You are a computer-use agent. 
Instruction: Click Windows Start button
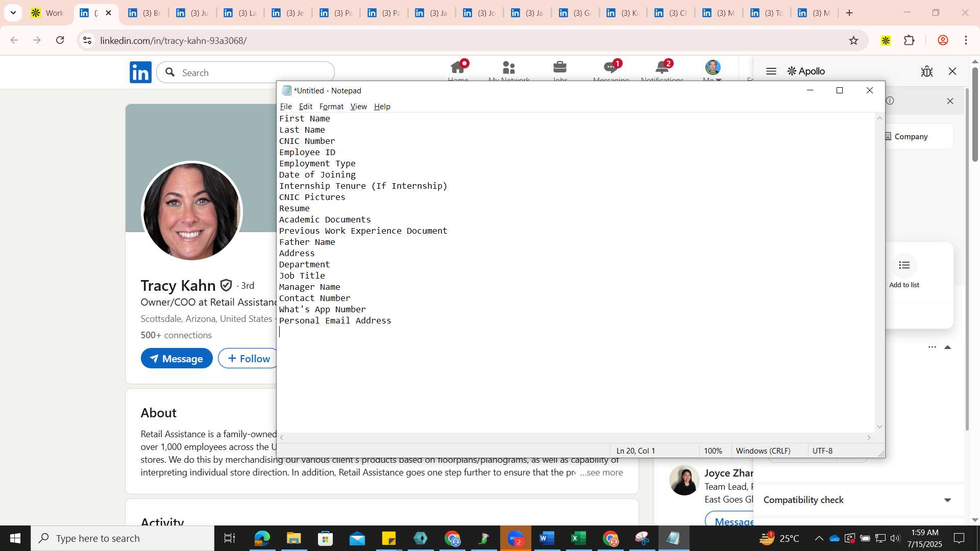tap(15, 538)
